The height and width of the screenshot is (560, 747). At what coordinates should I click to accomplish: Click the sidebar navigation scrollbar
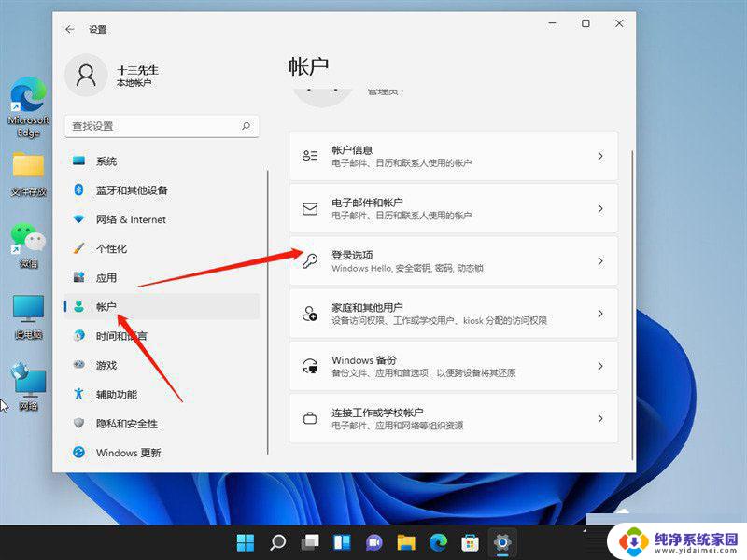click(x=268, y=312)
